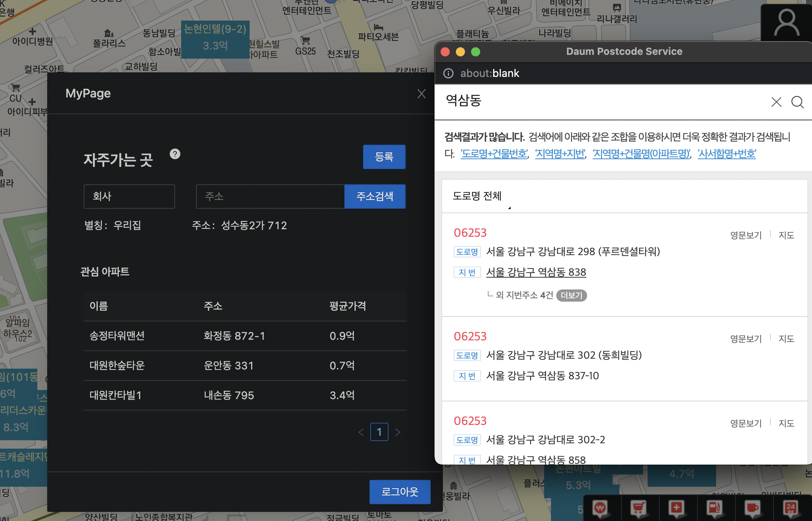
Task: Click the 회사 nickname input field
Action: (129, 197)
